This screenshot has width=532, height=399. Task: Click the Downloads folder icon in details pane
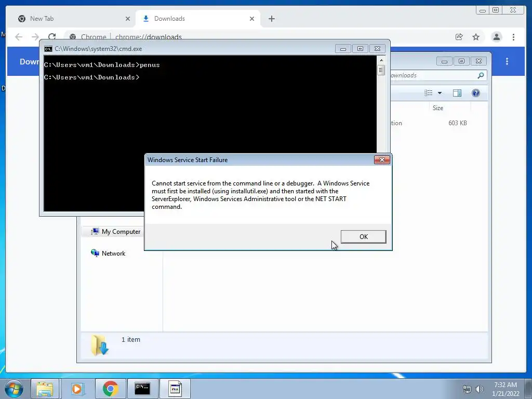(99, 345)
